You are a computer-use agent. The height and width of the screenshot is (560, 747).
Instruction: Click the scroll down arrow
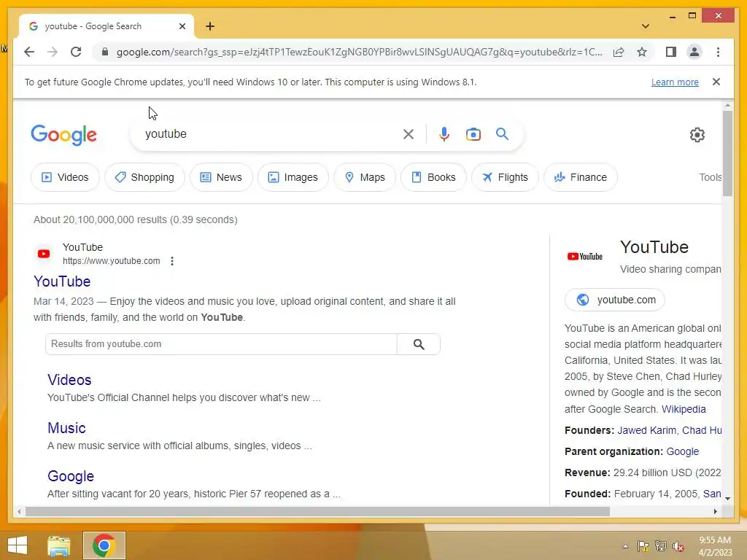[x=727, y=499]
